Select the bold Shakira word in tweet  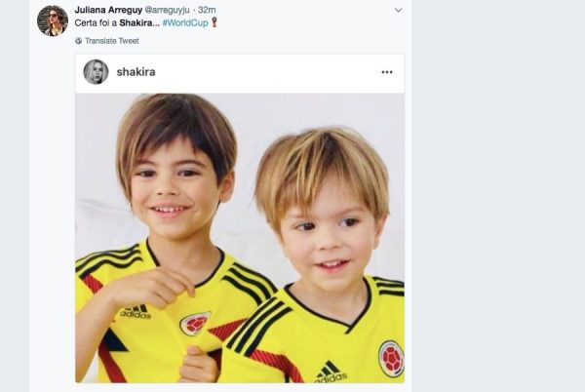coord(136,22)
